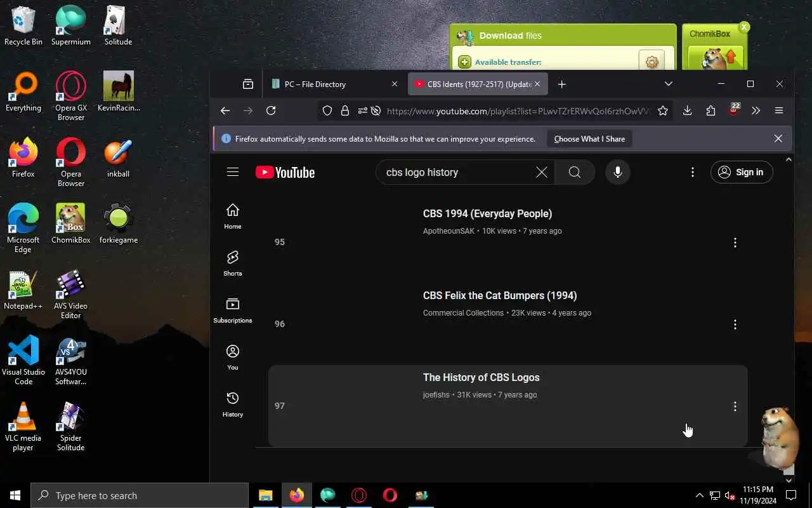Click the padlock site information icon
The height and width of the screenshot is (508, 812).
pyautogui.click(x=345, y=110)
